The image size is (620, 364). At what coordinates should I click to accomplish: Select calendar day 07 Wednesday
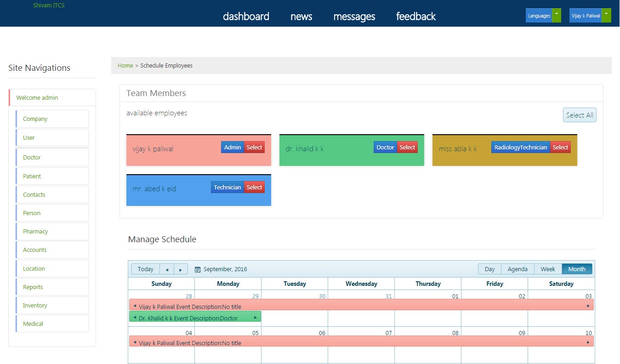tap(389, 333)
